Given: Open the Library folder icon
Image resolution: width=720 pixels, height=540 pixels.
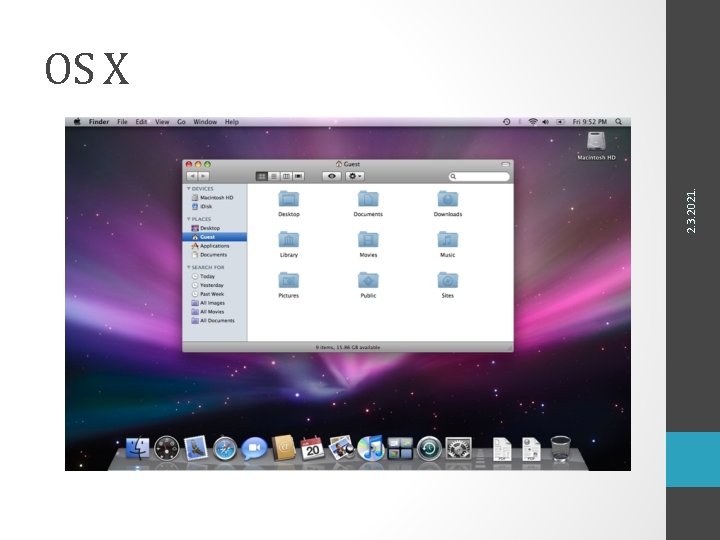Looking at the screenshot, I should pyautogui.click(x=288, y=239).
